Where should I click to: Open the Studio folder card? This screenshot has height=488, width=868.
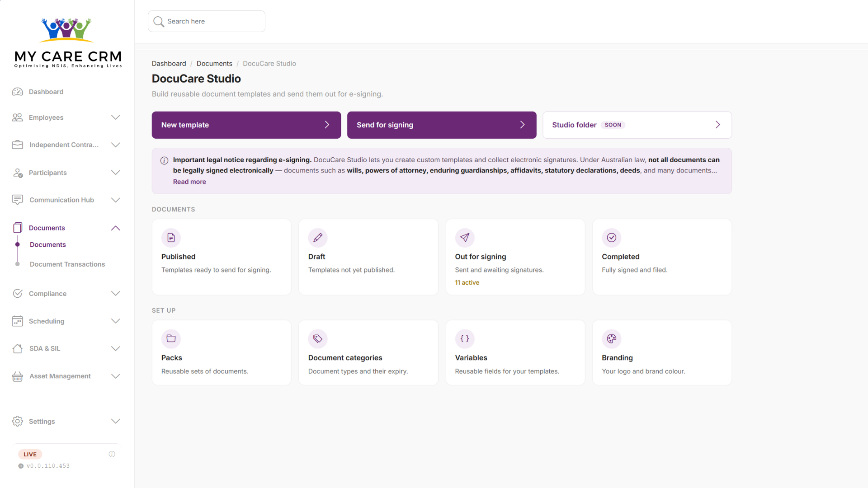click(x=637, y=125)
